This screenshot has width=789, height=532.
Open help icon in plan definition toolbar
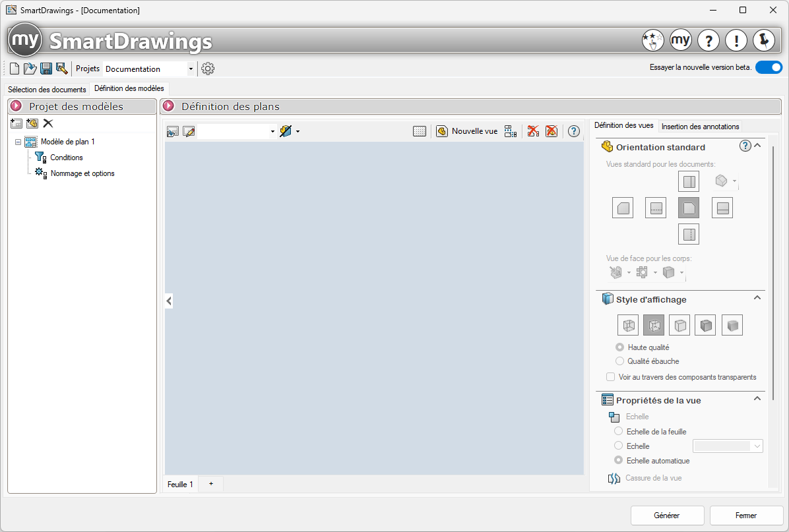point(574,131)
